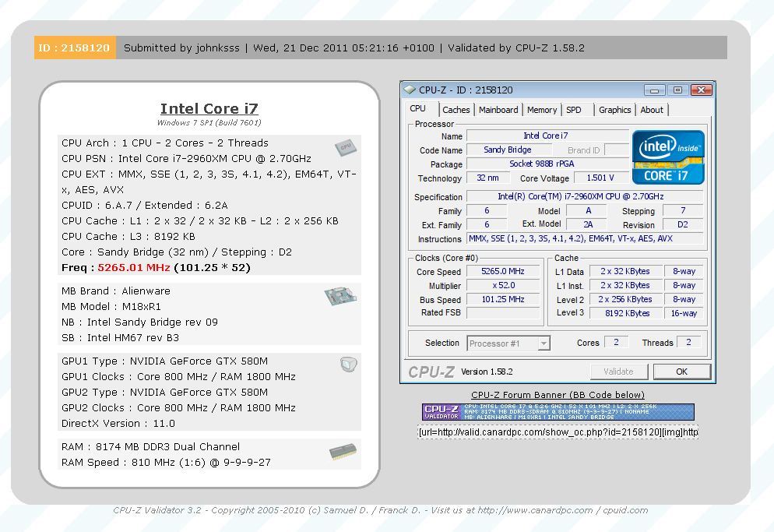Close the CPU-Z window

702,90
